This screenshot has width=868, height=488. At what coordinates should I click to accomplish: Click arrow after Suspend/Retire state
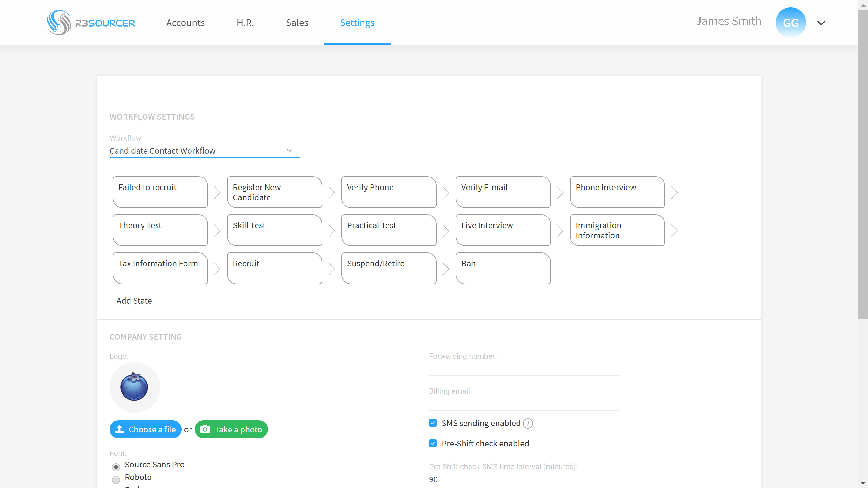click(x=445, y=269)
